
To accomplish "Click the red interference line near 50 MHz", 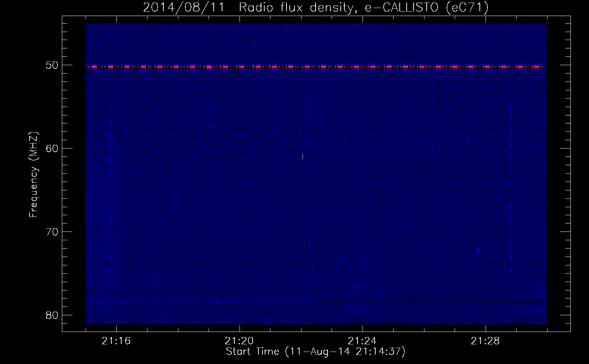I will [316, 67].
